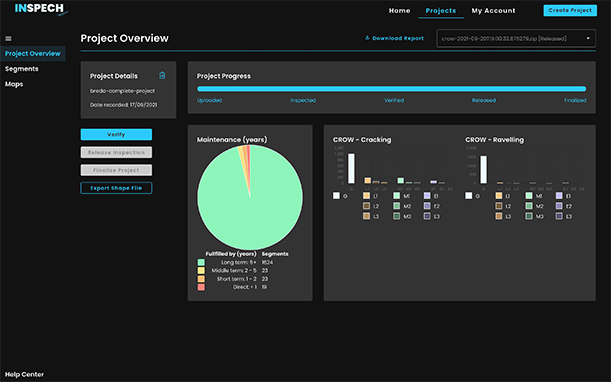Viewport: 611px width, 382px height.
Task: Click the Create Project button
Action: pyautogui.click(x=570, y=10)
